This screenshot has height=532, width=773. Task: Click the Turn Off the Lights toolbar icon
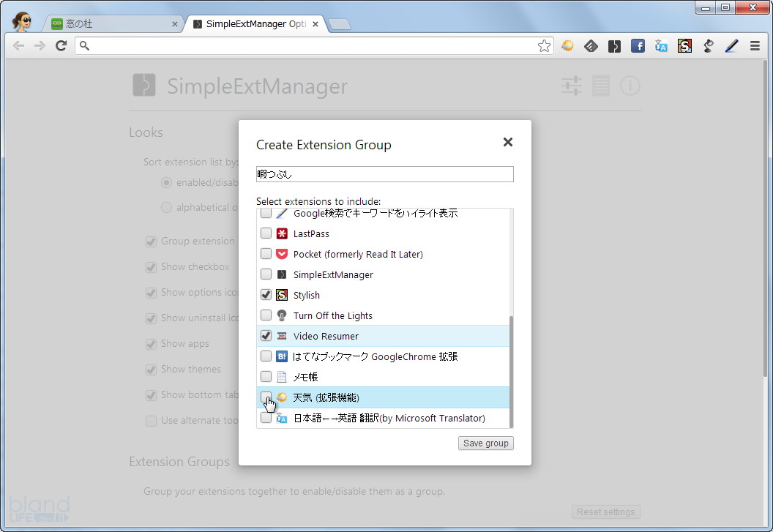click(x=708, y=46)
